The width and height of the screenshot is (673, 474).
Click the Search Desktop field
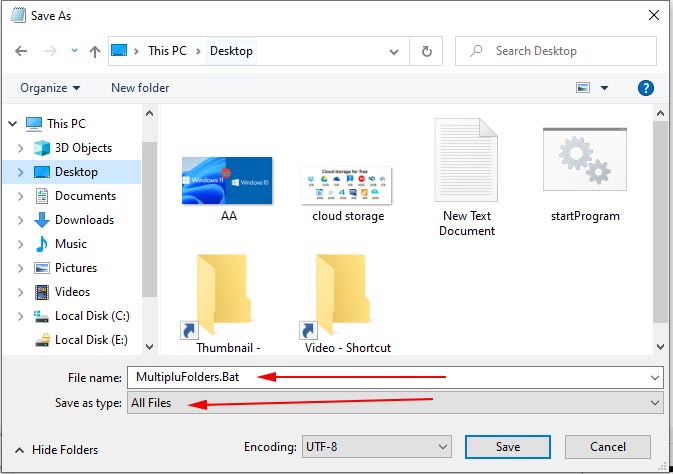(x=556, y=51)
